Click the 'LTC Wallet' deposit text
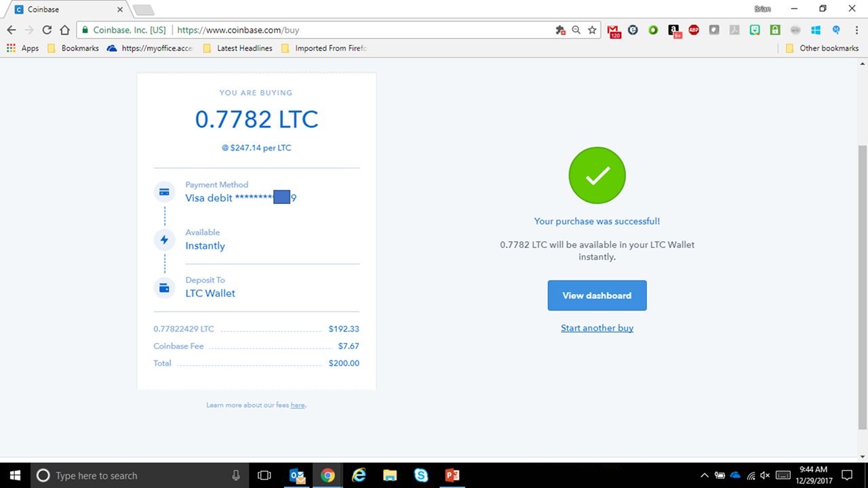This screenshot has height=488, width=868. click(x=210, y=293)
